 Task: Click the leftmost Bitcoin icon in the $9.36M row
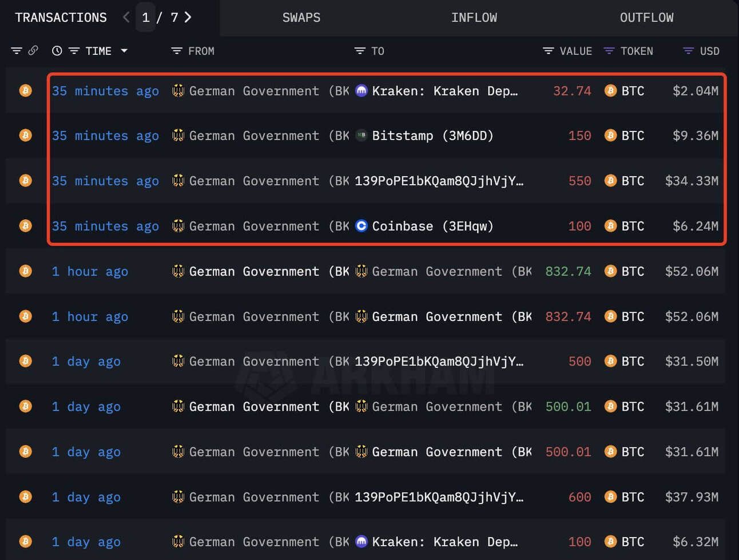(26, 136)
